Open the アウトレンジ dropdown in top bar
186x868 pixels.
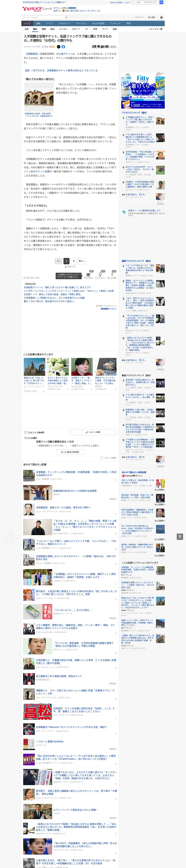point(151,2)
